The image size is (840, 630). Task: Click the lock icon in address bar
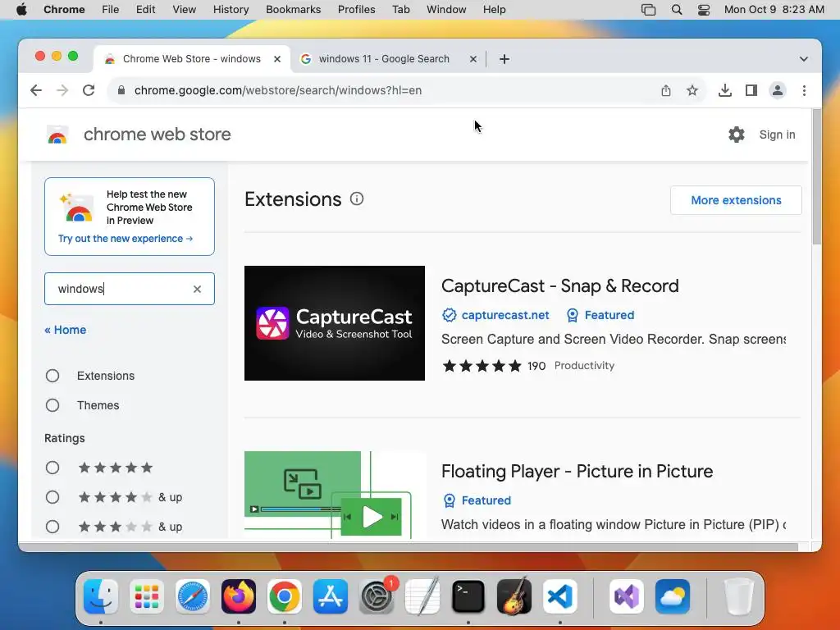(121, 90)
